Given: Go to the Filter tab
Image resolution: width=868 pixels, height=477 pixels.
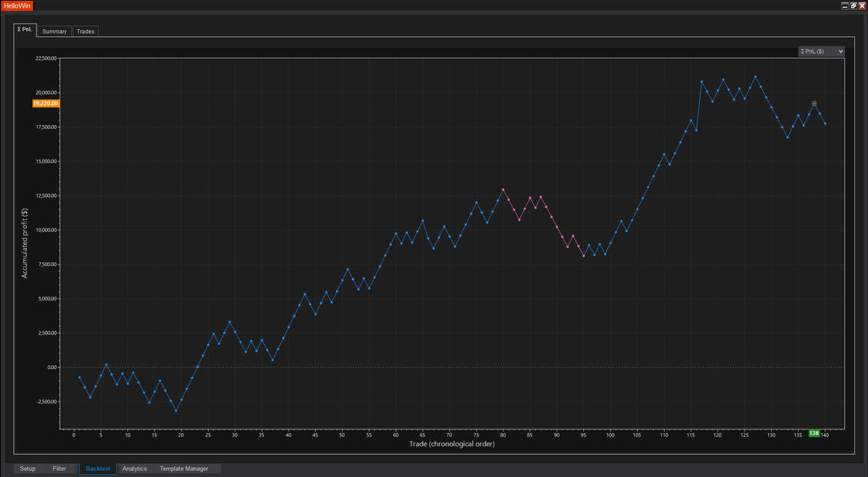Looking at the screenshot, I should click(59, 469).
